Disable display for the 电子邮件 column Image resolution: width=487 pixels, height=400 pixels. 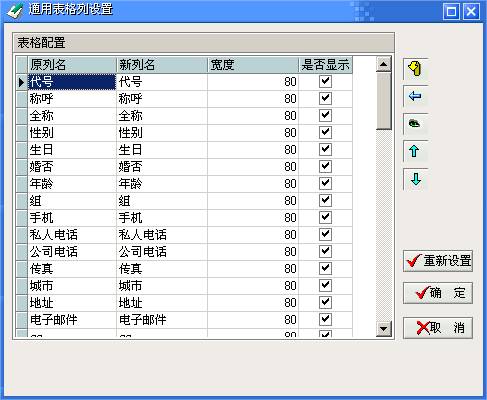click(325, 319)
